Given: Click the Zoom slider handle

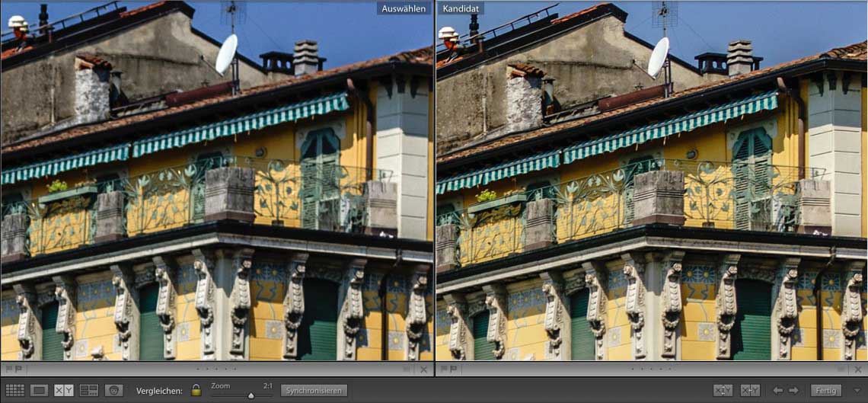Looking at the screenshot, I should click(x=251, y=395).
